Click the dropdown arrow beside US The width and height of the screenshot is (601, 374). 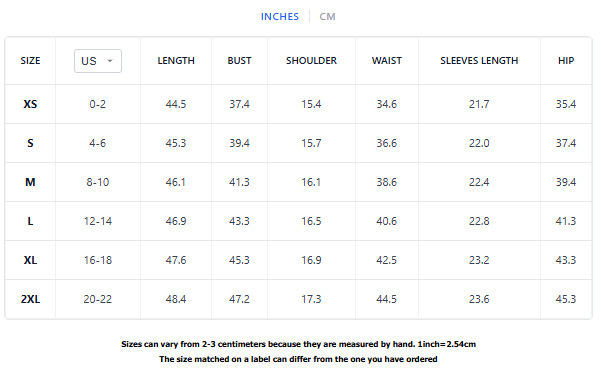[x=110, y=61]
